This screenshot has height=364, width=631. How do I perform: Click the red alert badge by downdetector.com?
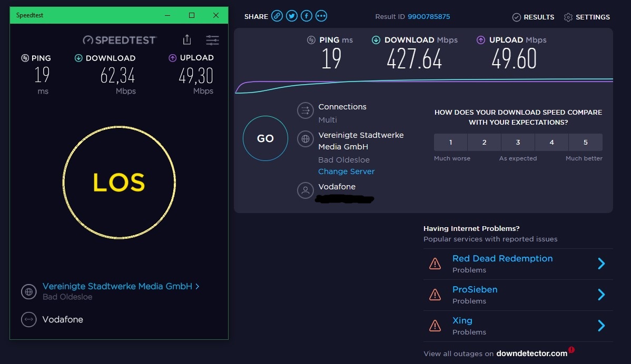(x=571, y=350)
